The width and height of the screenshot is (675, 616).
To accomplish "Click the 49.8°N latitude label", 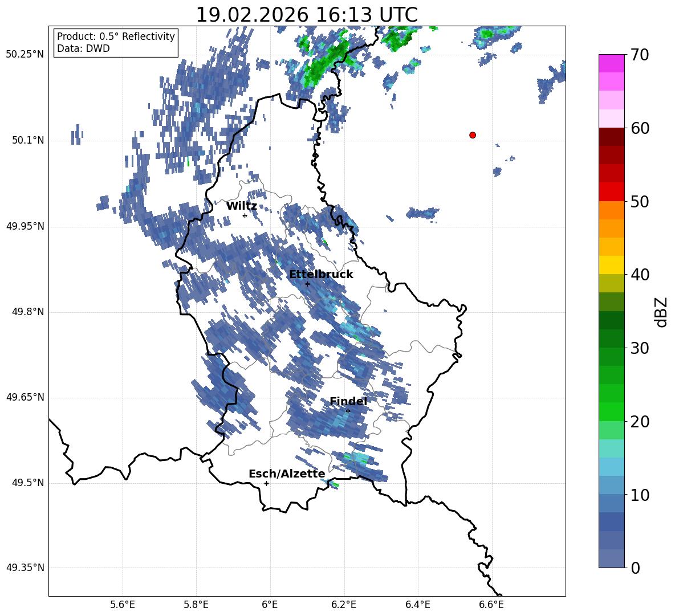I will coord(28,312).
